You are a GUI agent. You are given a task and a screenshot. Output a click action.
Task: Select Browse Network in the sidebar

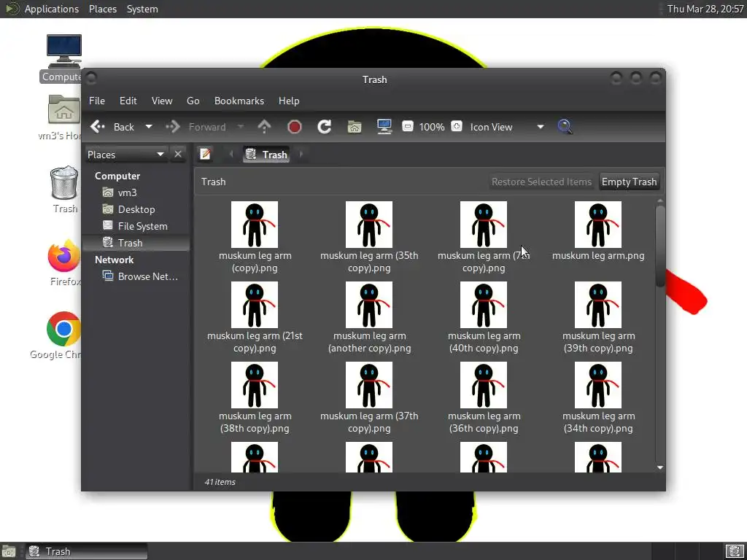tap(136, 276)
